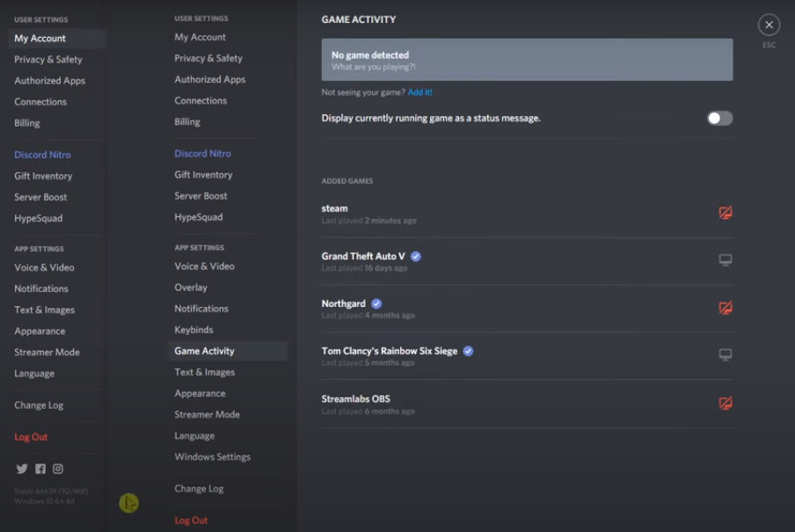The width and height of the screenshot is (795, 532).
Task: Open Voice & Video in the leftmost sidebar
Action: pyautogui.click(x=44, y=268)
